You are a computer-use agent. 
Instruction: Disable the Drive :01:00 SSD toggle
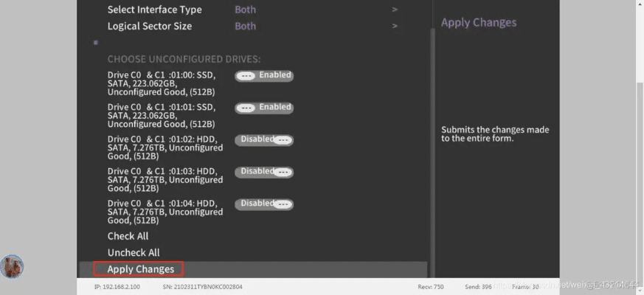263,76
